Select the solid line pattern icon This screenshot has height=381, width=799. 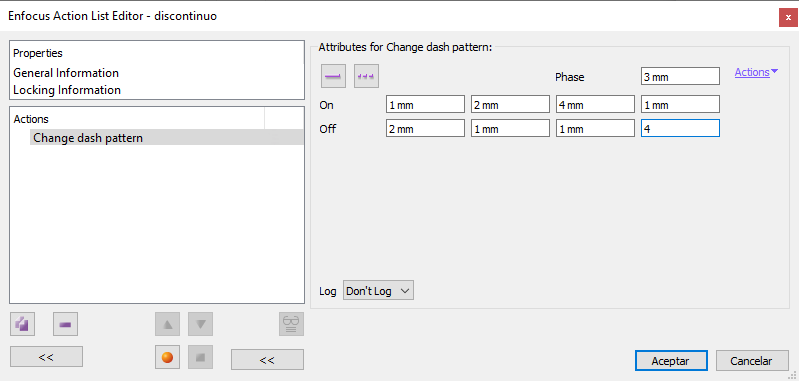[x=334, y=76]
